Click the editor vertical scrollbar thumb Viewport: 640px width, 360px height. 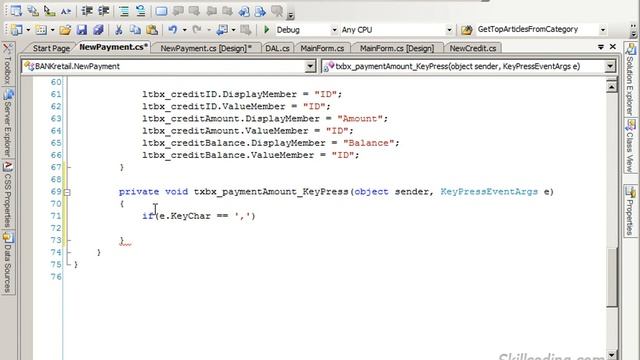(611, 276)
